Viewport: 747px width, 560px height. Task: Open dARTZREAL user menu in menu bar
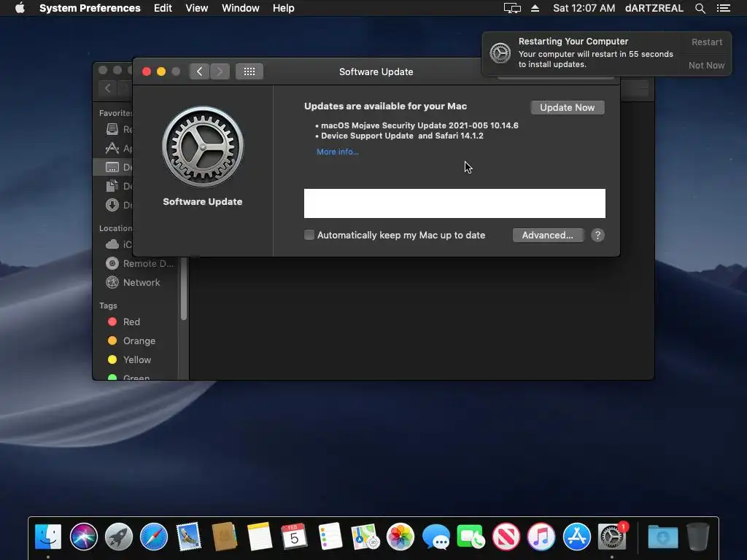point(654,8)
